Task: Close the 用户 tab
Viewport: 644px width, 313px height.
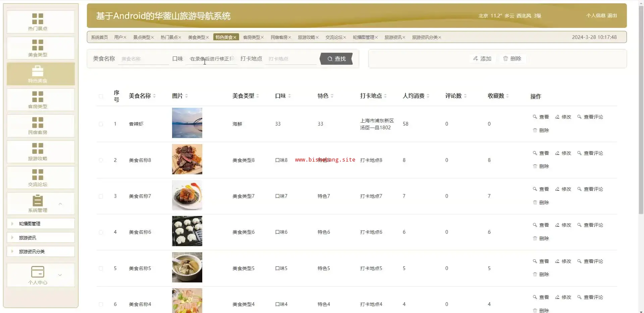Action: coord(125,37)
